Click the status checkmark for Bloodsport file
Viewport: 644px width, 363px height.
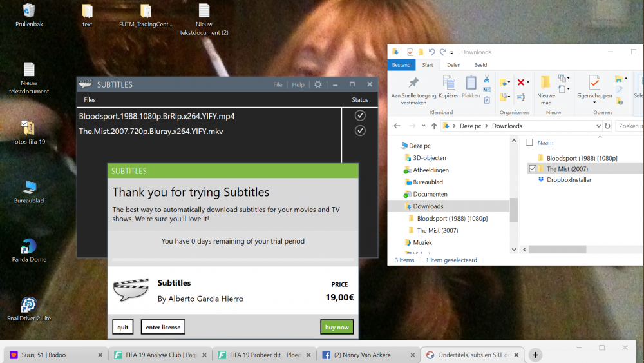360,116
